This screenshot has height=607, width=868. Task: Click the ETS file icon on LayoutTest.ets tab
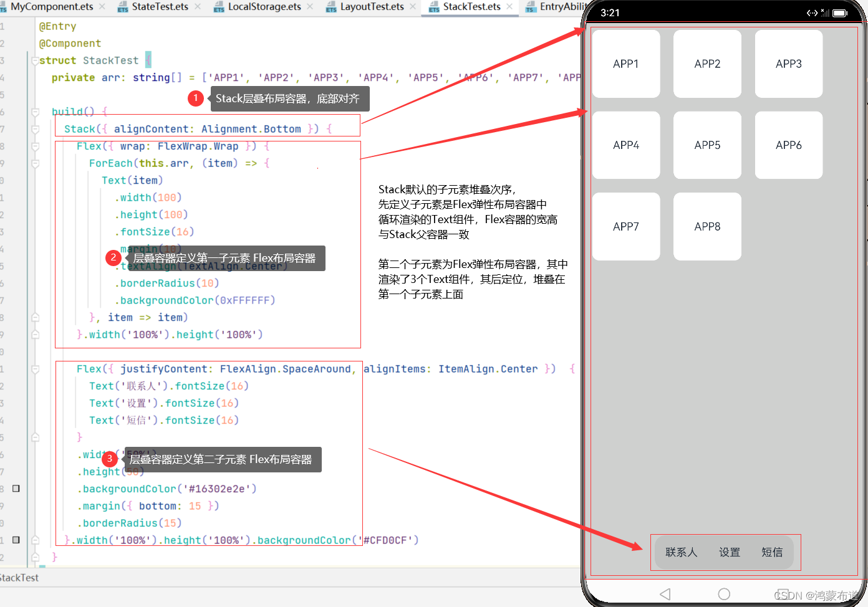pyautogui.click(x=331, y=7)
